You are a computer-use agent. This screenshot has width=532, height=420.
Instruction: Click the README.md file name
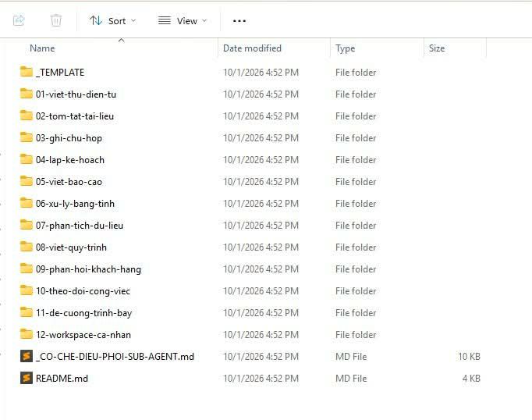pyautogui.click(x=62, y=379)
